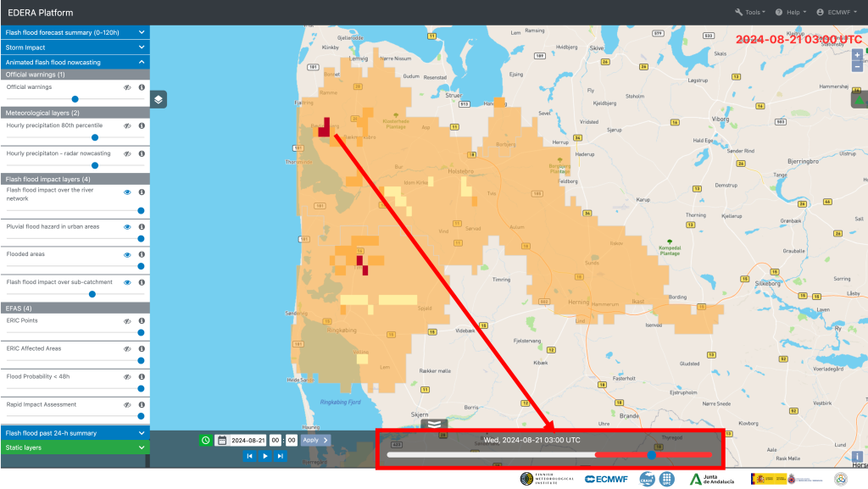Screen dimensions: 868x489
Task: Click the timeline slider handle
Action: point(651,455)
